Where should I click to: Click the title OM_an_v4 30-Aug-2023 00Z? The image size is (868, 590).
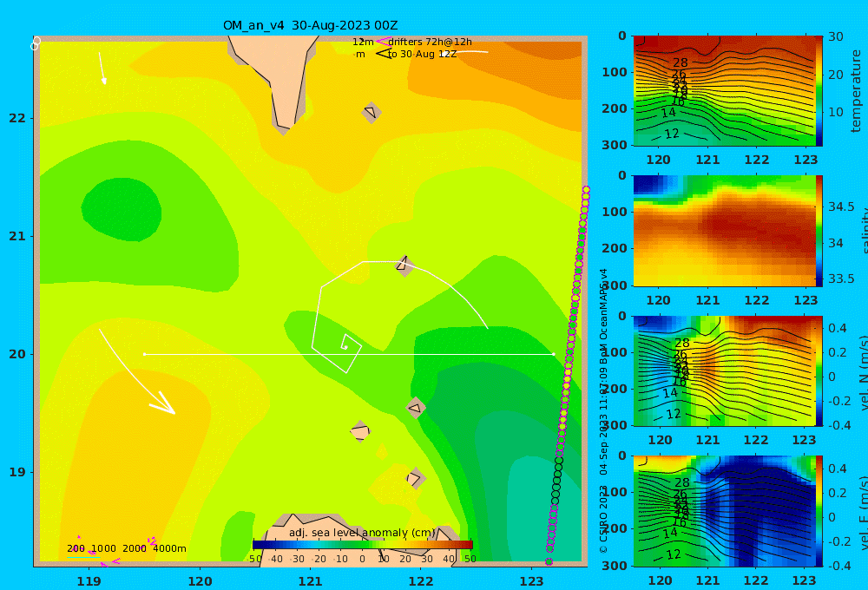coord(310,25)
